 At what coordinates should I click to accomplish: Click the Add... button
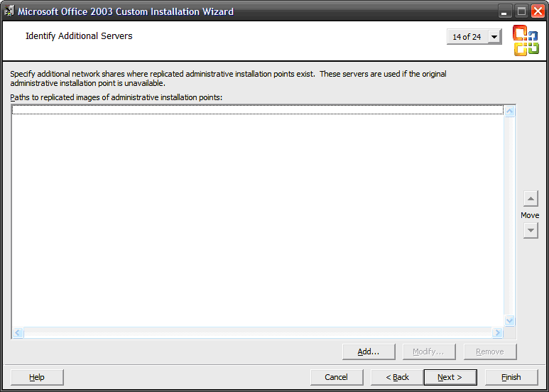[x=369, y=352]
